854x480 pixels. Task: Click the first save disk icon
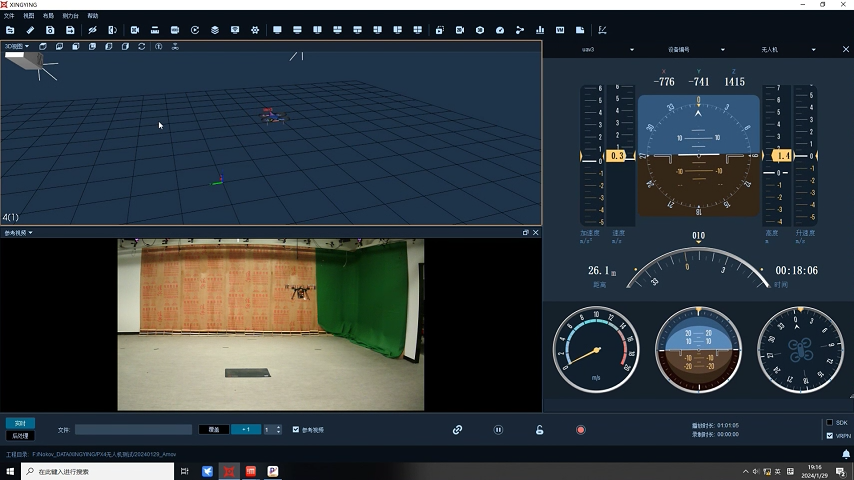(50, 30)
